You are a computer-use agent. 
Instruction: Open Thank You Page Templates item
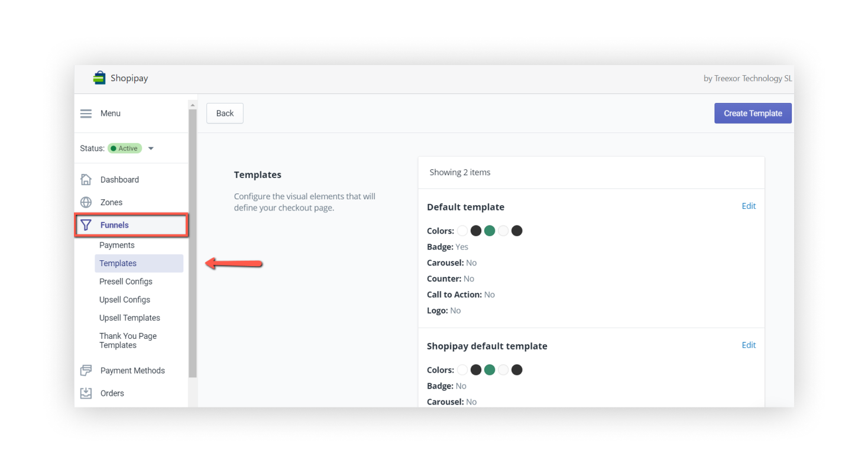[128, 341]
